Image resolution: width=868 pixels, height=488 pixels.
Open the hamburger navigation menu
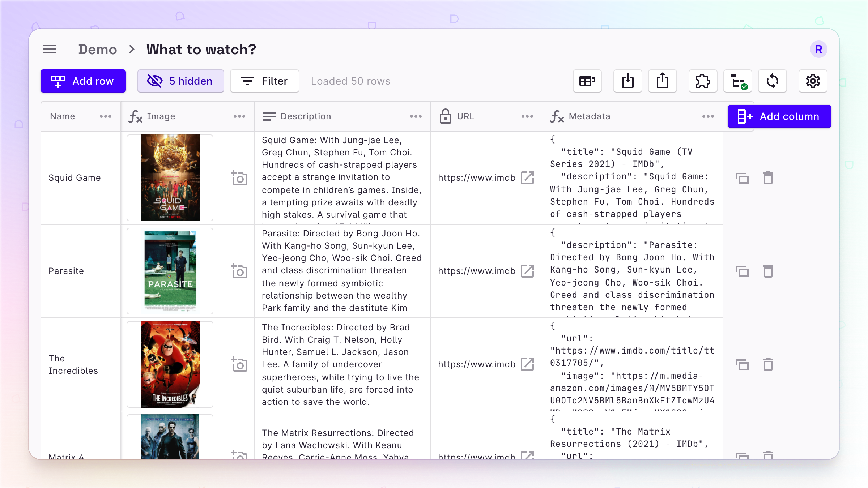click(49, 49)
